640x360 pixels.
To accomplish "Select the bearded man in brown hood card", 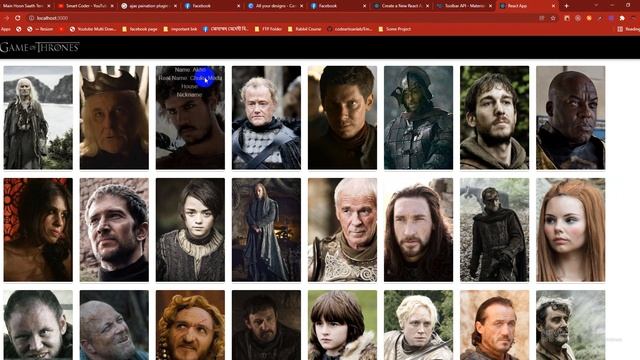I will 494,118.
